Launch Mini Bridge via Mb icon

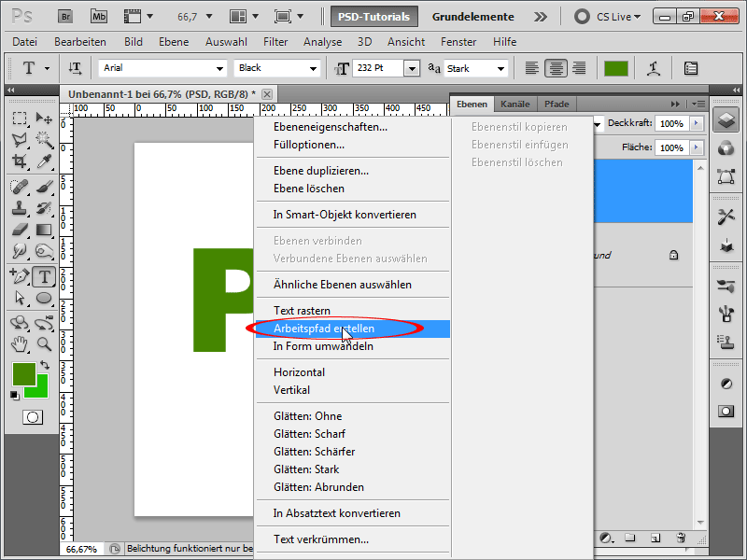pyautogui.click(x=99, y=17)
